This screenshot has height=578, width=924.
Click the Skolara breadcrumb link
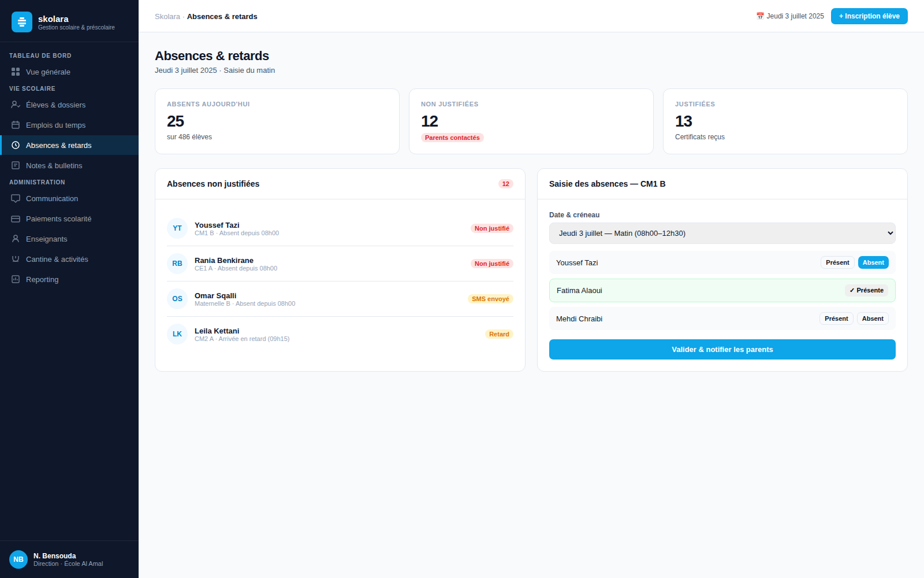167,16
